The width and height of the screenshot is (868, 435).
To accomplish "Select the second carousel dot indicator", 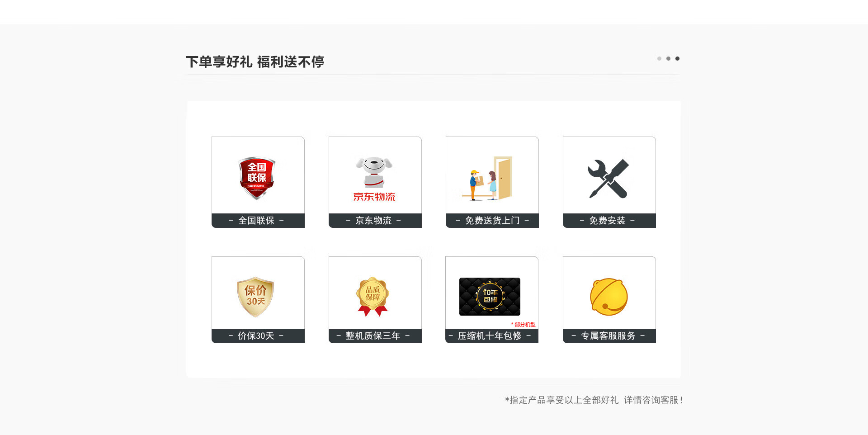I will pos(668,58).
